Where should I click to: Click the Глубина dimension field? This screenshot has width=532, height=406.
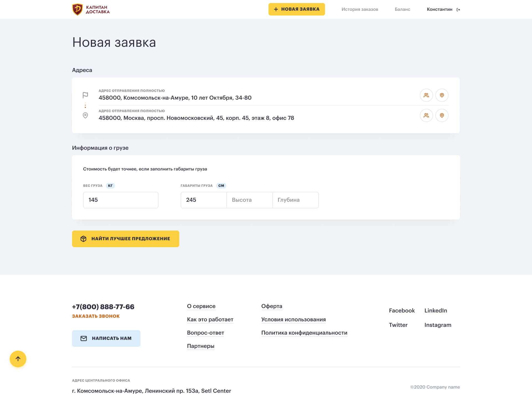[295, 200]
